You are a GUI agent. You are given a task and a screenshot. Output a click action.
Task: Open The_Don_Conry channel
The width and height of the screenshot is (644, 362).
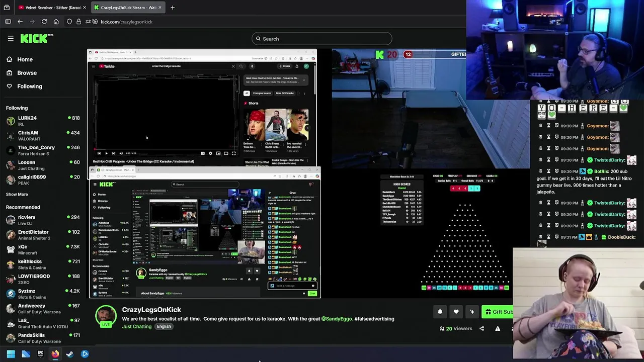pos(43,150)
